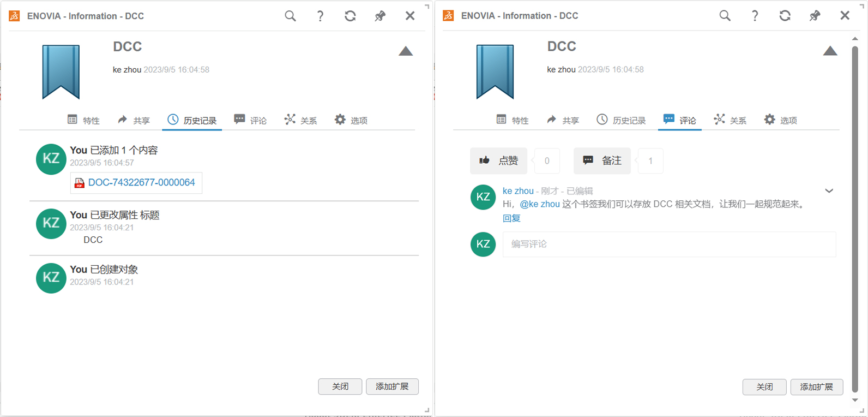868x417 pixels.
Task: Open 关系 tab in right window
Action: [730, 120]
